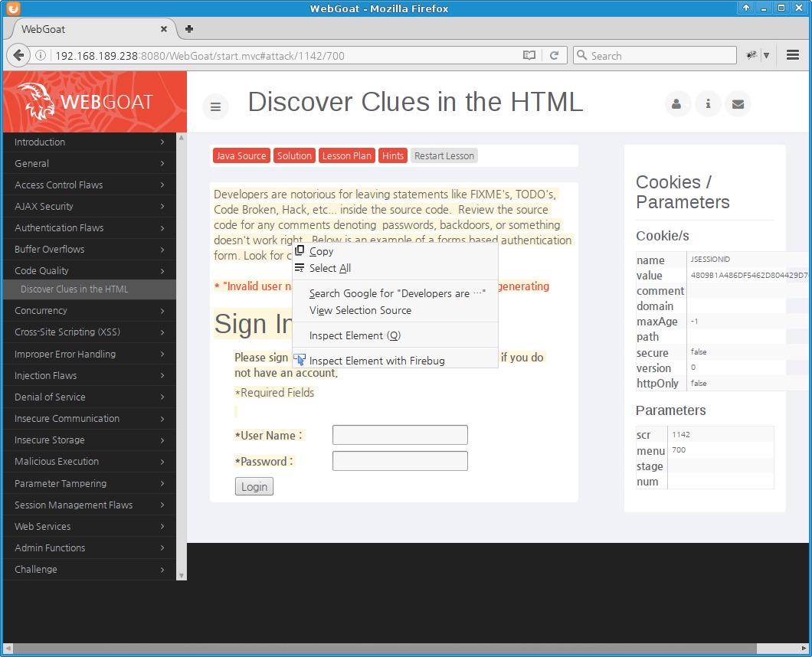The image size is (812, 657).
Task: Choose Inspect Element with Firebug
Action: tap(395, 361)
